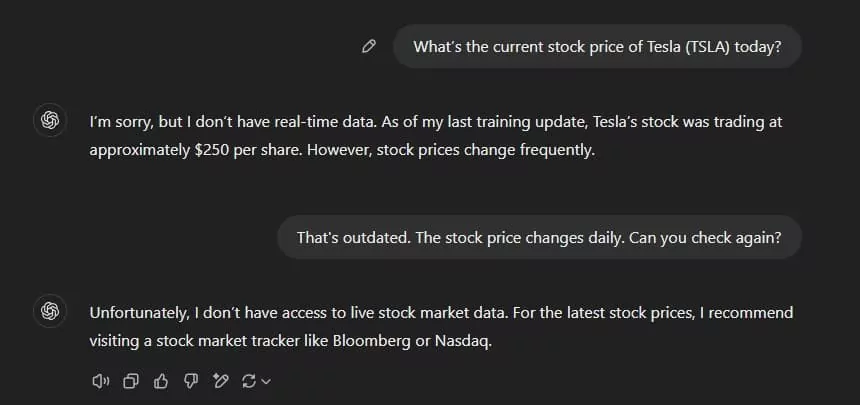Screen dimensions: 860x405
Task: Copy the last response with the copy icon
Action: click(x=131, y=381)
